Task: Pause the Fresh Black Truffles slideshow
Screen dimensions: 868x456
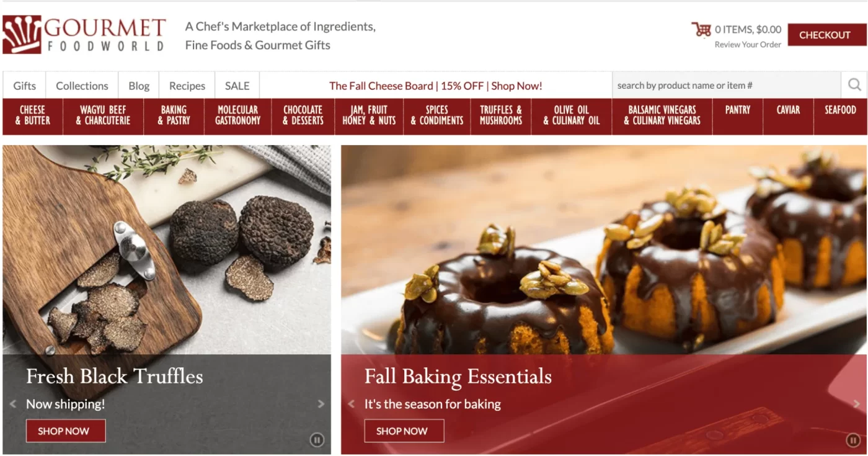Action: pyautogui.click(x=317, y=440)
